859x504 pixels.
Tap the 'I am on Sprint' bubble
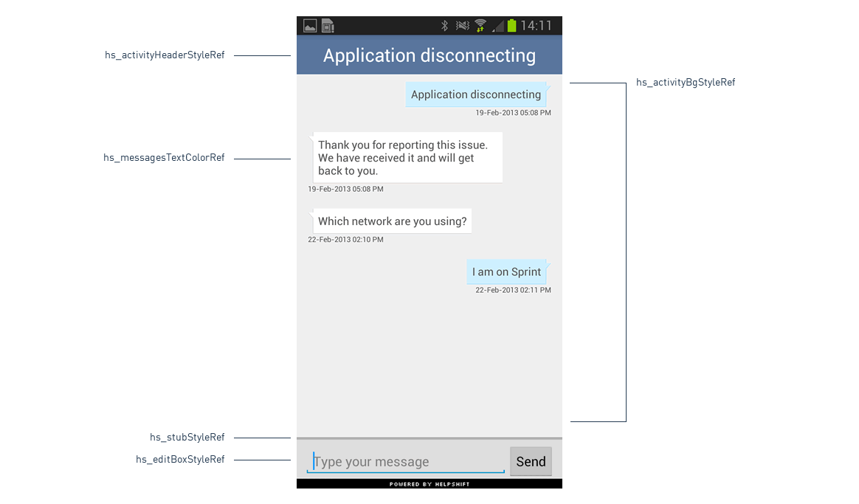click(x=507, y=272)
